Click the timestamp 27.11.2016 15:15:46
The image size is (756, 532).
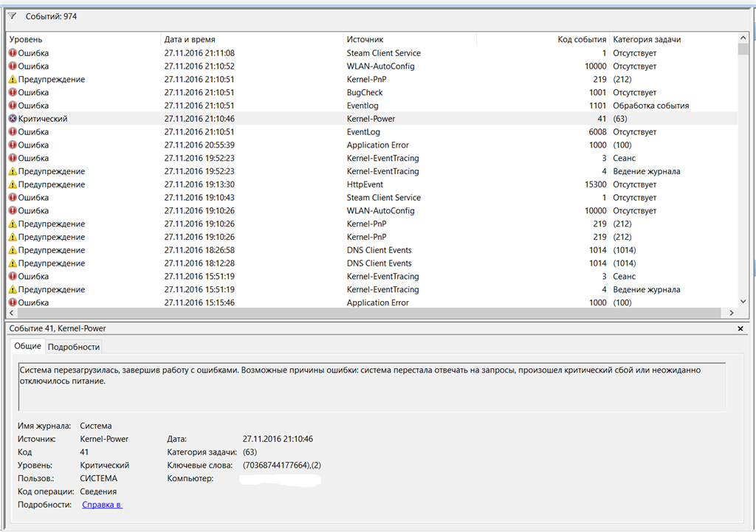(x=199, y=303)
